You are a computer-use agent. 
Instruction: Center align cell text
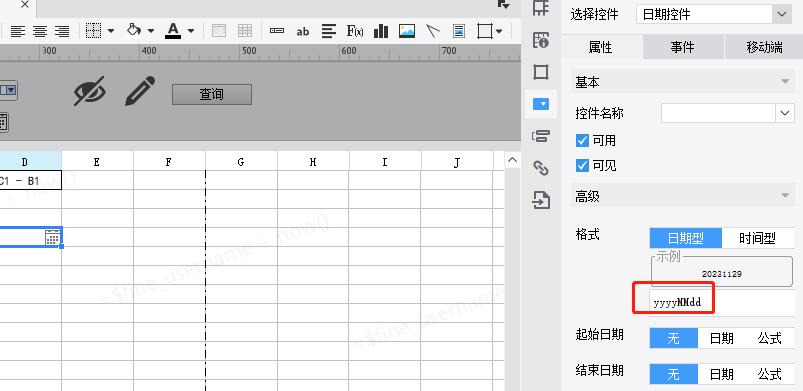point(40,31)
